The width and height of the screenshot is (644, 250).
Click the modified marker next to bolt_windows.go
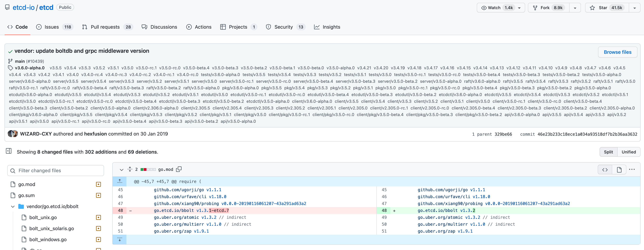(x=98, y=239)
